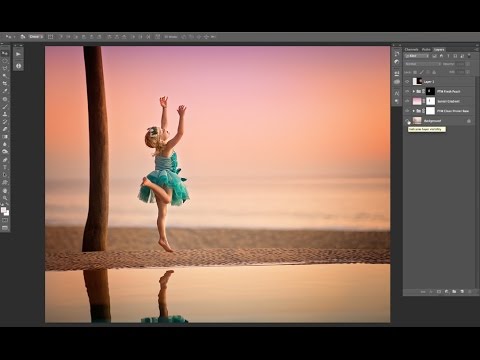This screenshot has width=480, height=360.
Task: Toggle Background layer visibility eye
Action: point(407,121)
